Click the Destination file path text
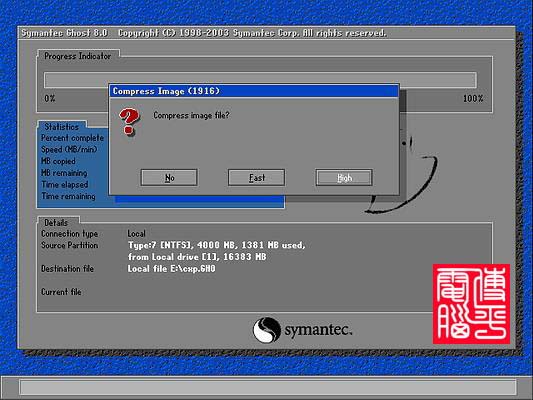Screen dimensions: 533x400 [x=172, y=269]
